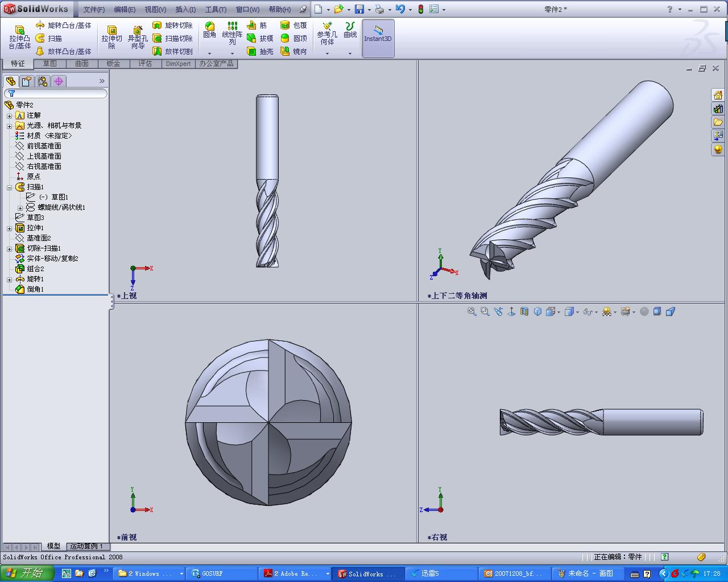Open the 文件(F) menu

94,10
